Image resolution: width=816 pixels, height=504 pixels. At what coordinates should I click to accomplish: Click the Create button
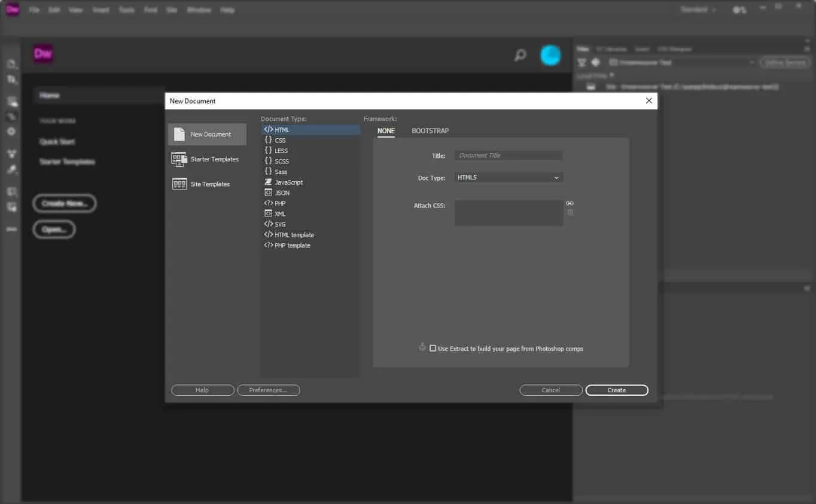tap(616, 390)
